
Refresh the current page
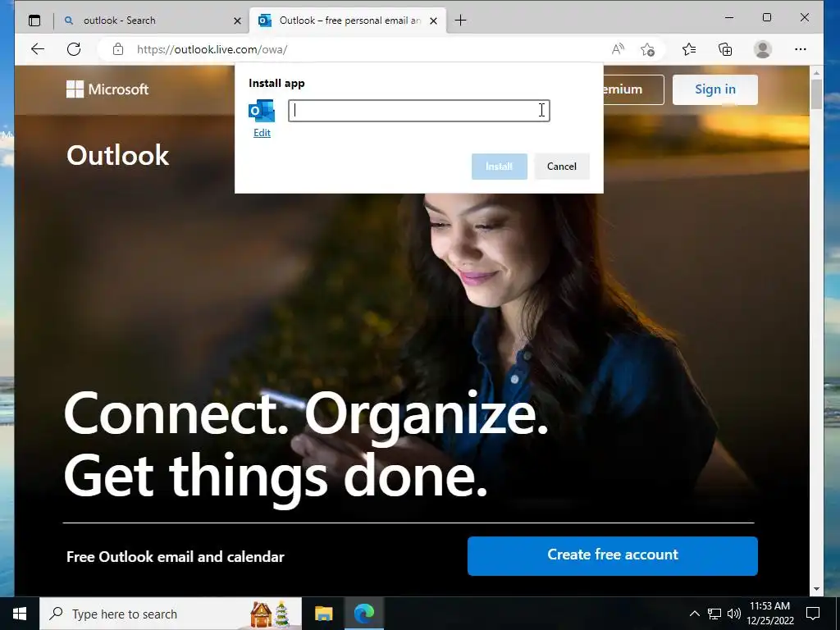[74, 49]
